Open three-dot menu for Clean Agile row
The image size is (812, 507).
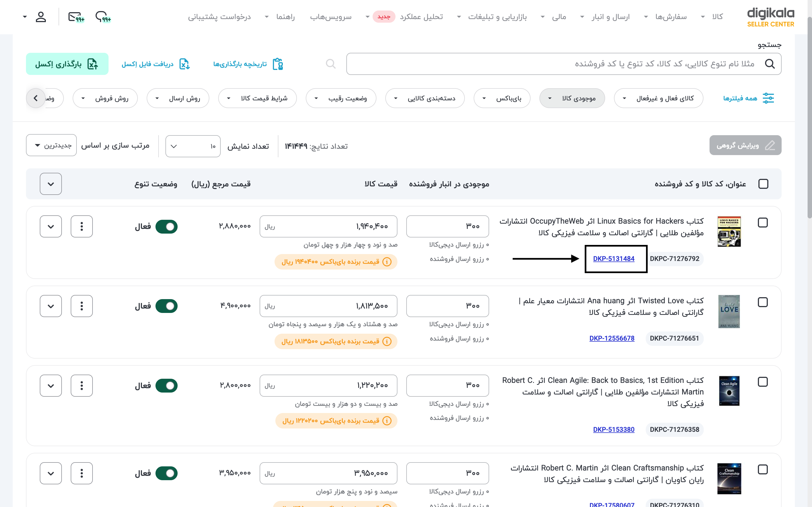pos(82,386)
